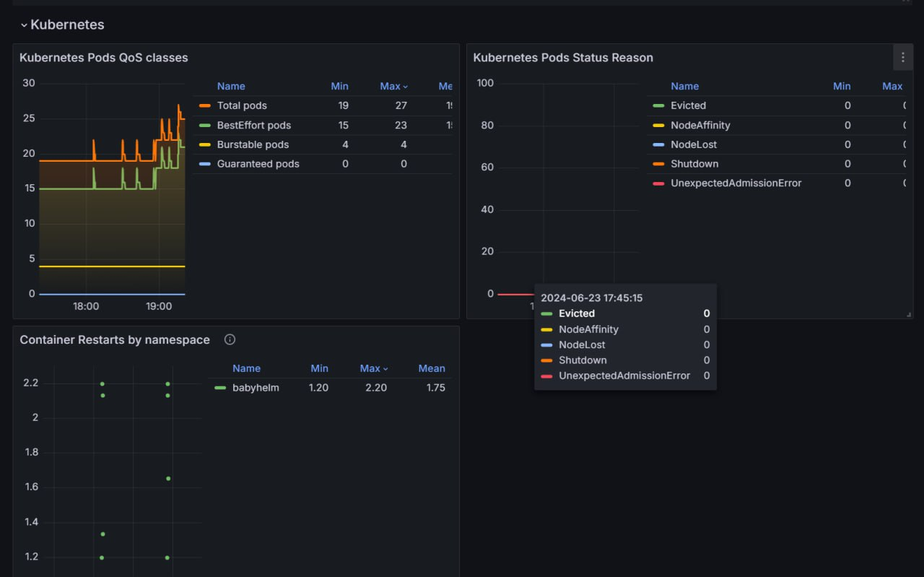Click Evicted row Min value 0
924x577 pixels.
click(847, 105)
